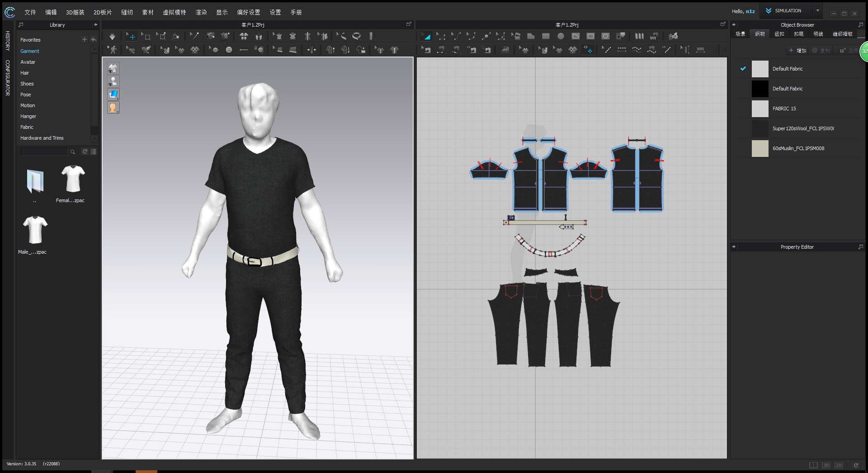The image size is (868, 473).
Task: Open the SIMULATION mode dropdown arrow
Action: [x=817, y=11]
